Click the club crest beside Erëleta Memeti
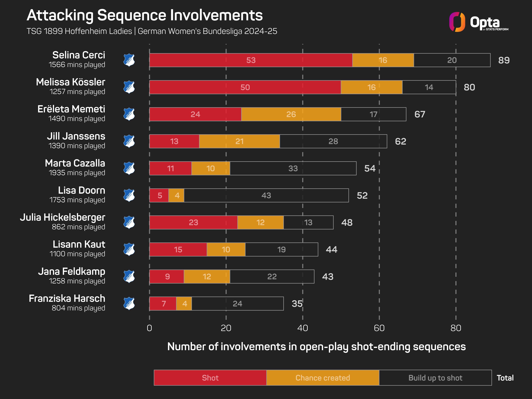The image size is (532, 399). point(129,114)
